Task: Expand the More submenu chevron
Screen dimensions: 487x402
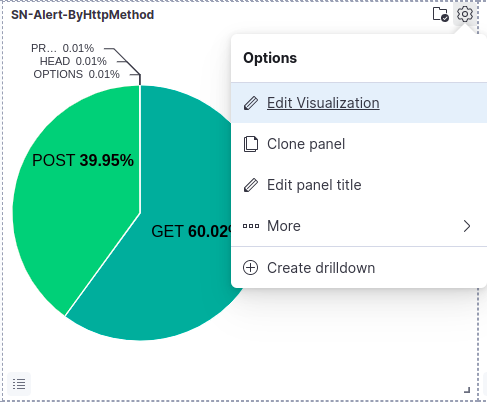Action: tap(467, 226)
